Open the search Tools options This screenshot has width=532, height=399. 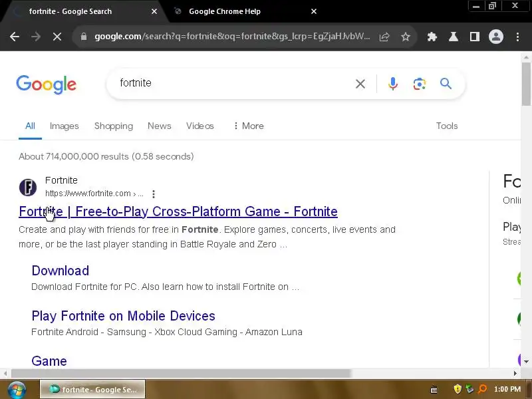(447, 126)
